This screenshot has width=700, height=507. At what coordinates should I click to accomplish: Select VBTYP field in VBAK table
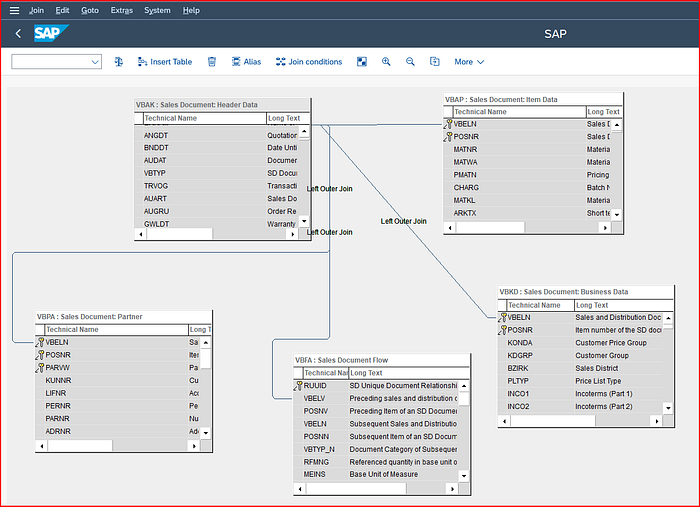[x=154, y=173]
